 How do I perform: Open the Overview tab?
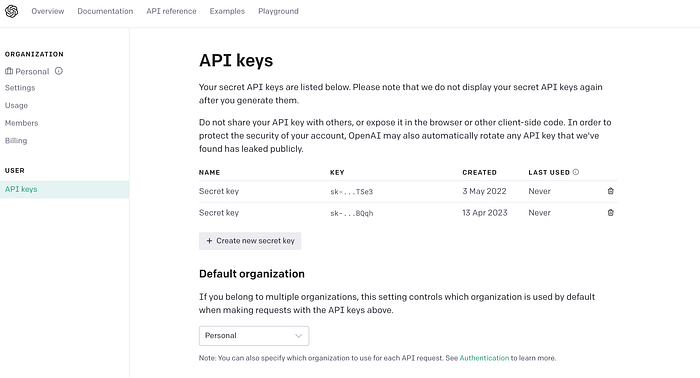pos(48,11)
